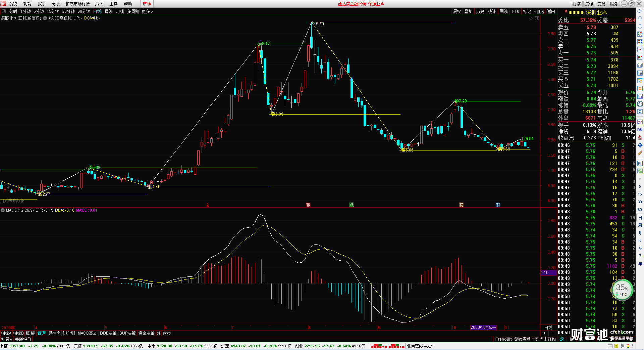Select the MACD基本 indicator tab
Screen dimensions: 644x350
(87, 333)
